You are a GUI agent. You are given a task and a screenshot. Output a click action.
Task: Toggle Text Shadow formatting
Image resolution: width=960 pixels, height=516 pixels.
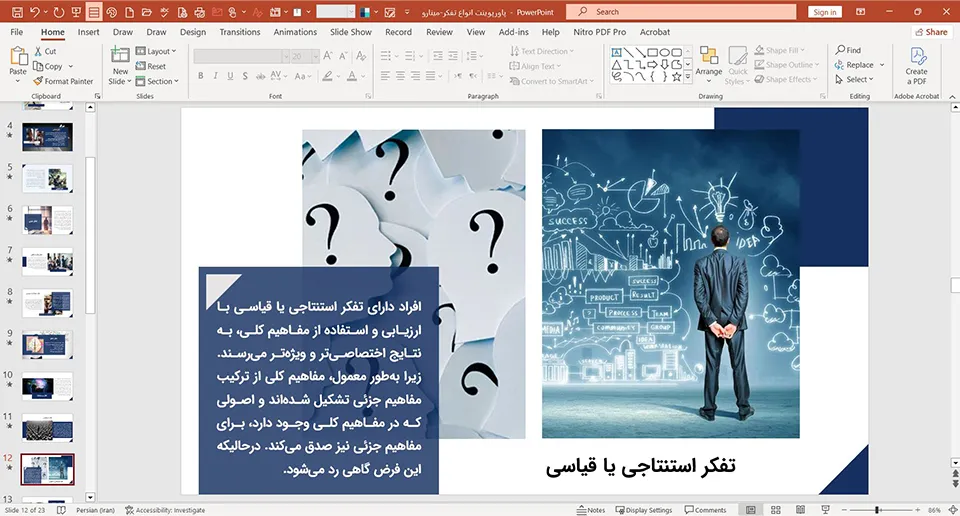[x=245, y=76]
